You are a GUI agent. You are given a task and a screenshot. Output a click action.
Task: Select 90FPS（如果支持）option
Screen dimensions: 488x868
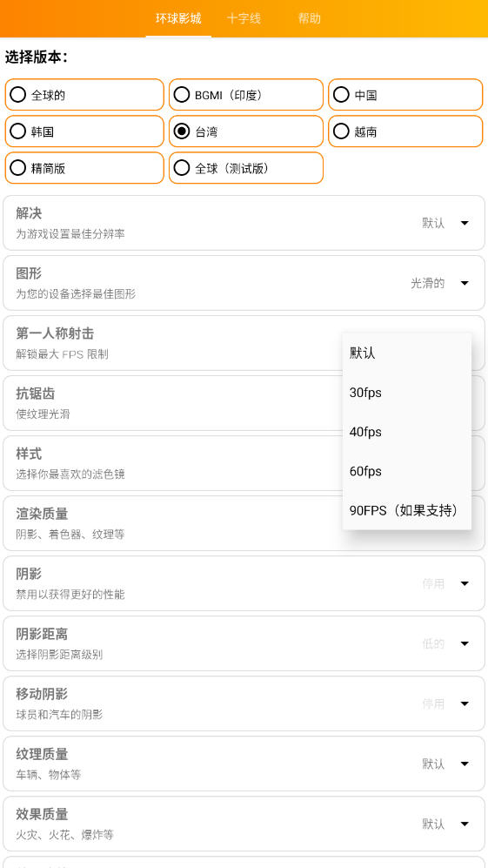(407, 510)
